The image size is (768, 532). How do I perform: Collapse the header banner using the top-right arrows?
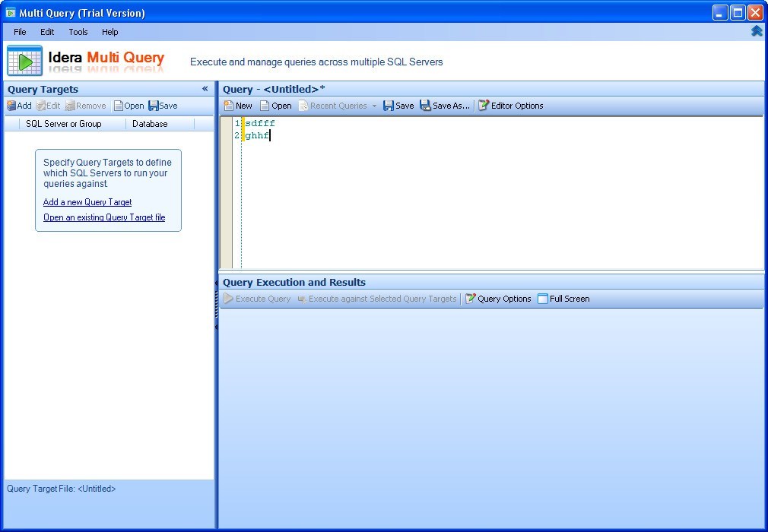point(757,31)
